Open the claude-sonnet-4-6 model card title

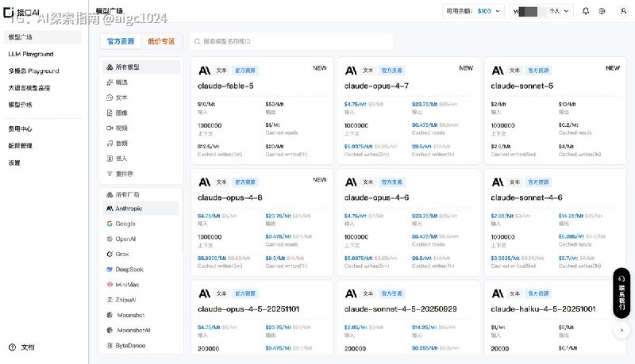(x=526, y=197)
